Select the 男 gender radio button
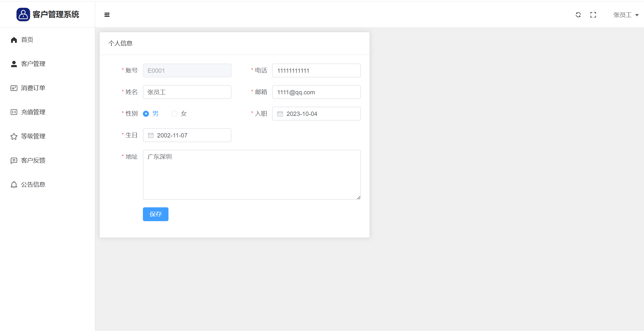This screenshot has height=331, width=644. pos(146,114)
